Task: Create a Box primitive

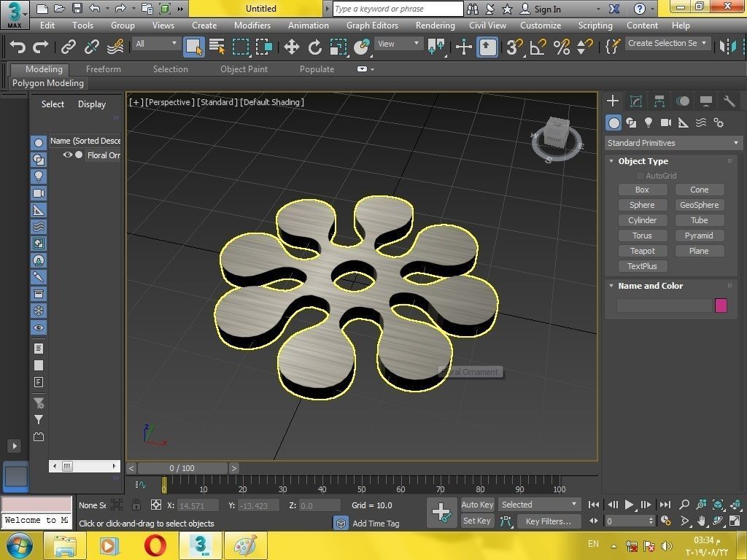Action: pyautogui.click(x=642, y=190)
